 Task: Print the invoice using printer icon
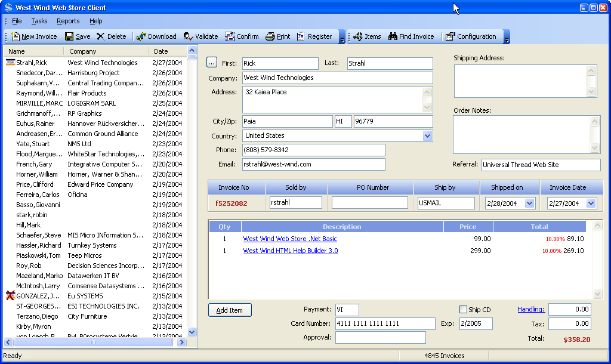[x=270, y=36]
